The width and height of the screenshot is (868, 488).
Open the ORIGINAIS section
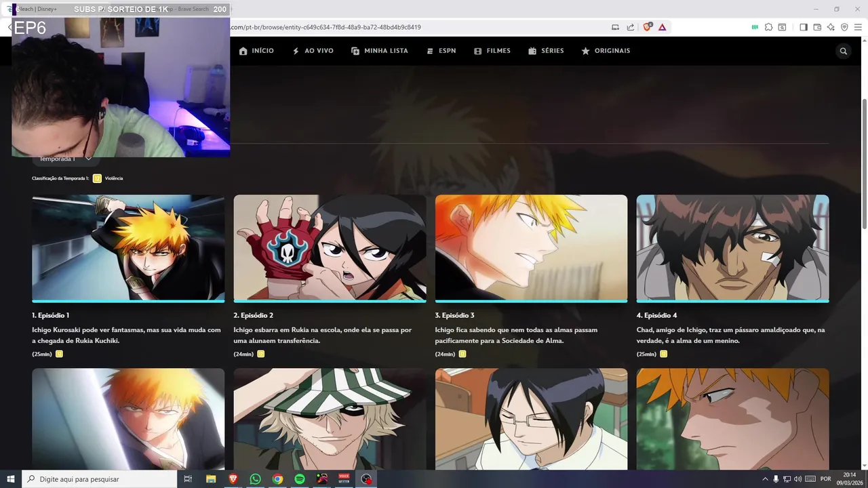606,51
